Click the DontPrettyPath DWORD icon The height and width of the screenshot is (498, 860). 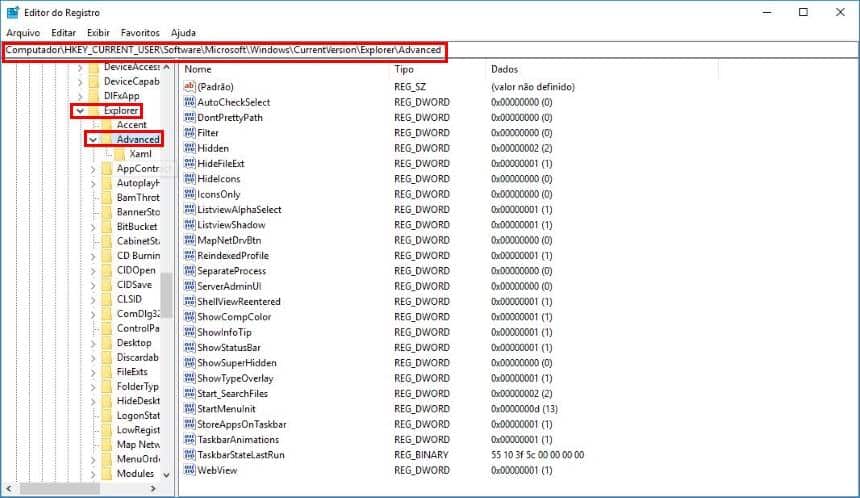click(x=190, y=117)
